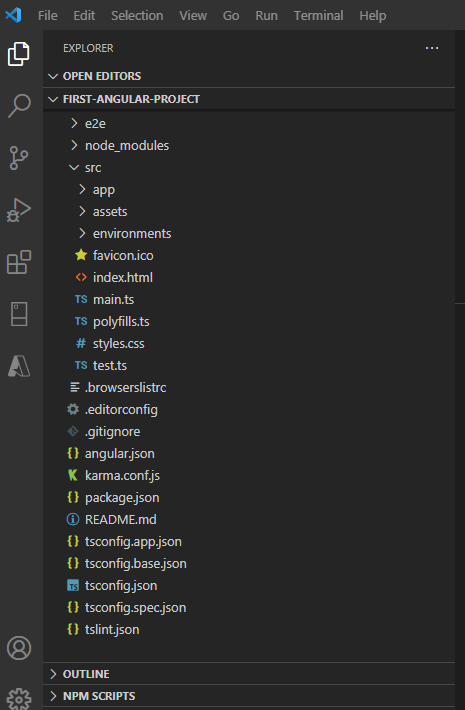The height and width of the screenshot is (710, 465).
Task: Expand the e2e folder
Action: pyautogui.click(x=249, y=124)
